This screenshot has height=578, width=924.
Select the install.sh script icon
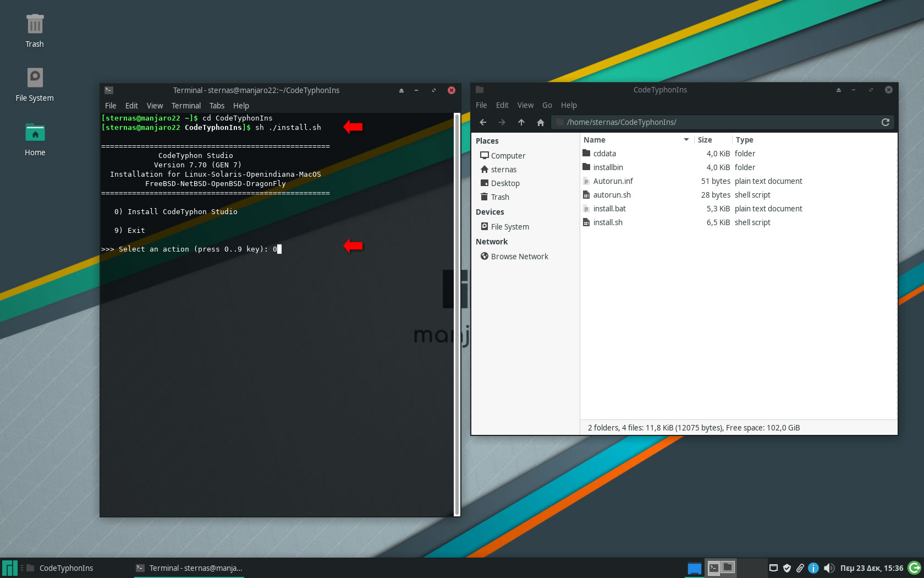(x=586, y=222)
